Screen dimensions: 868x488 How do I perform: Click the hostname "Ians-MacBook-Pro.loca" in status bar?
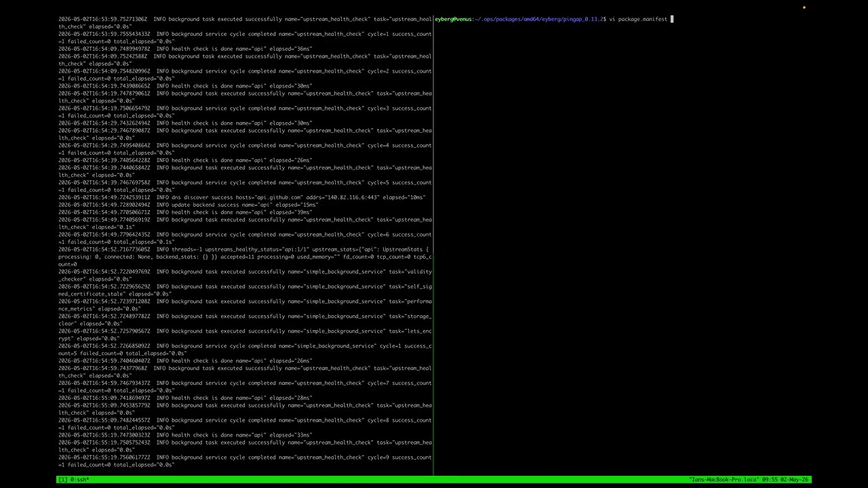click(724, 480)
